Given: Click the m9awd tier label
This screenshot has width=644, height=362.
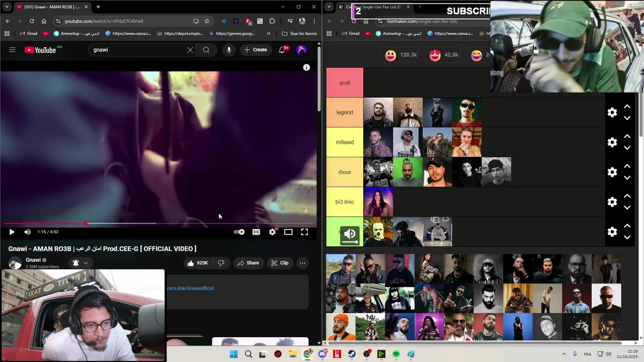Looking at the screenshot, I should click(345, 142).
